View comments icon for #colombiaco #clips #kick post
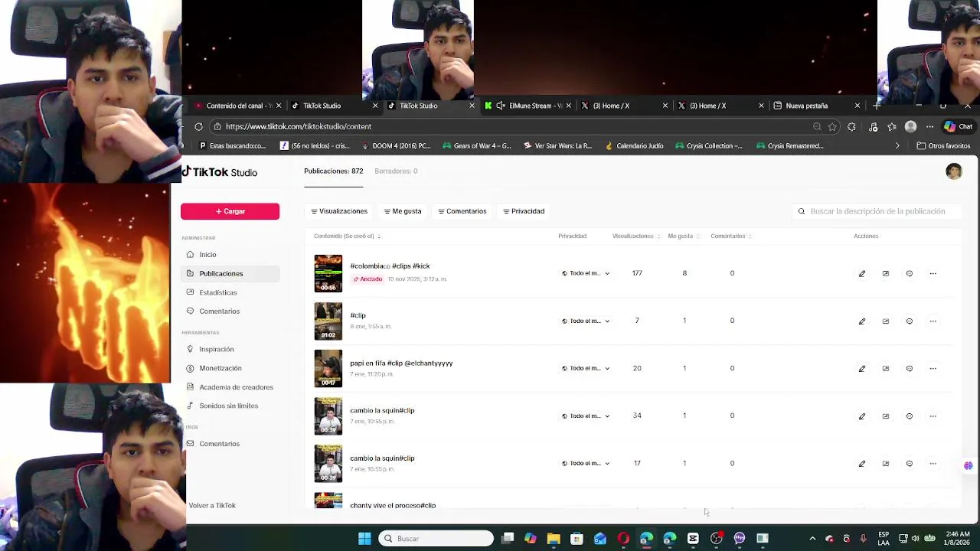The height and width of the screenshot is (551, 980). coord(910,273)
